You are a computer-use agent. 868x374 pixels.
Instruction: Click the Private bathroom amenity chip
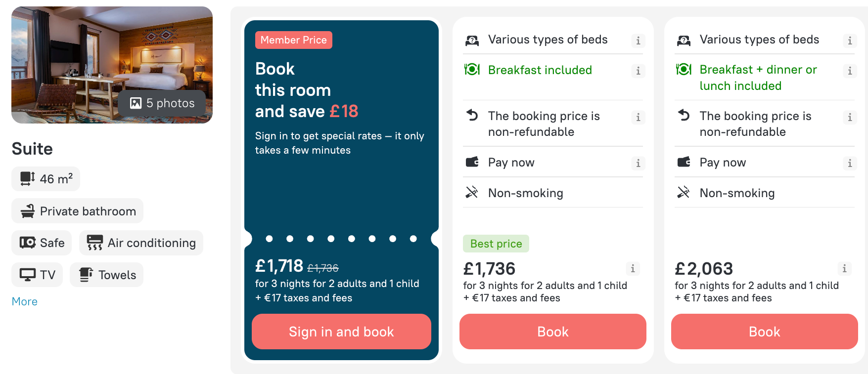click(78, 211)
